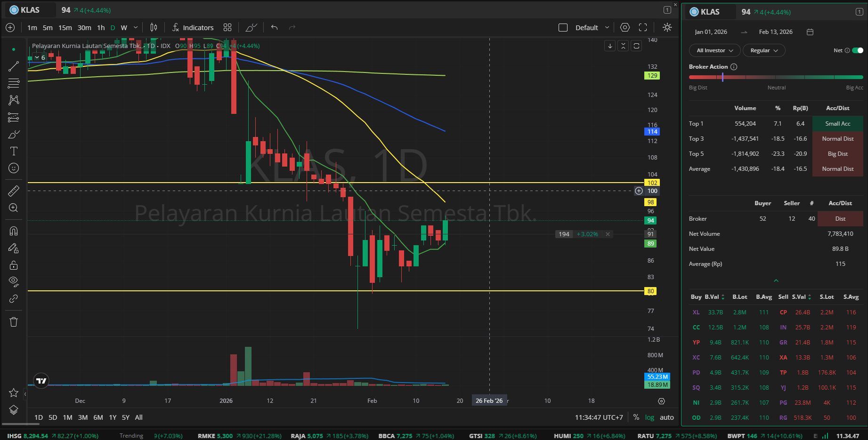This screenshot has width=868, height=440.
Task: Toggle percent scale on price axis
Action: pos(636,417)
